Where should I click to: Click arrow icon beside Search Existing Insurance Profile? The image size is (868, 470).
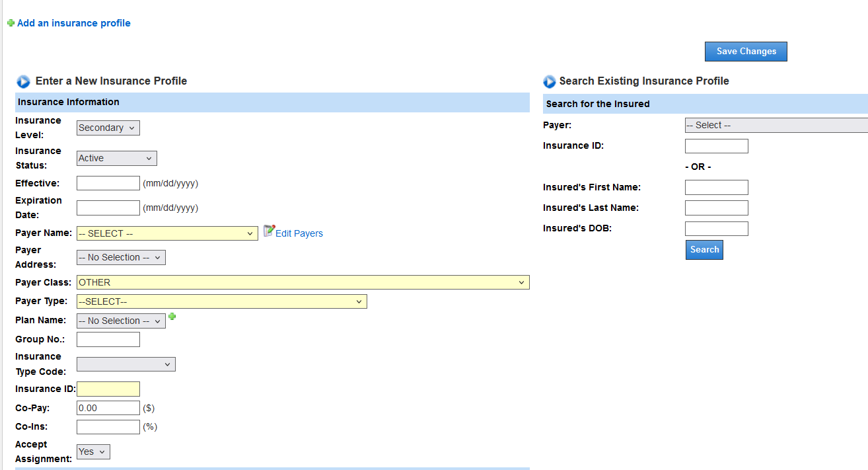[x=550, y=81]
